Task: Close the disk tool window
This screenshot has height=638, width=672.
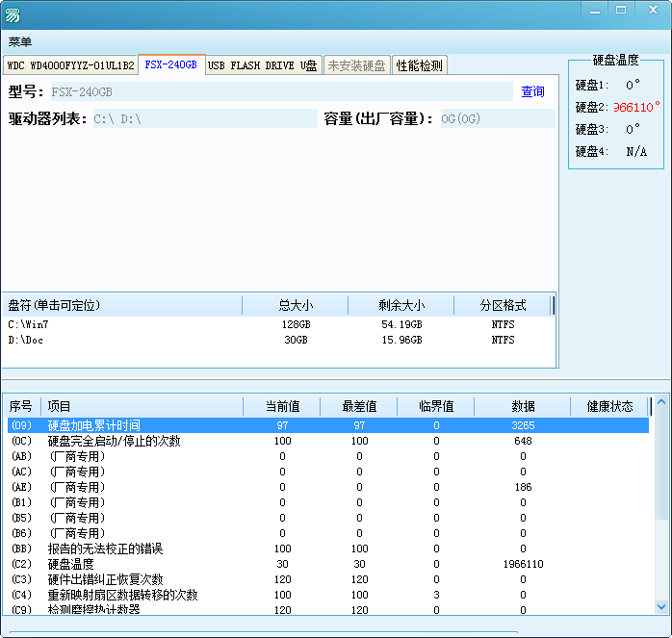Action: click(x=649, y=10)
